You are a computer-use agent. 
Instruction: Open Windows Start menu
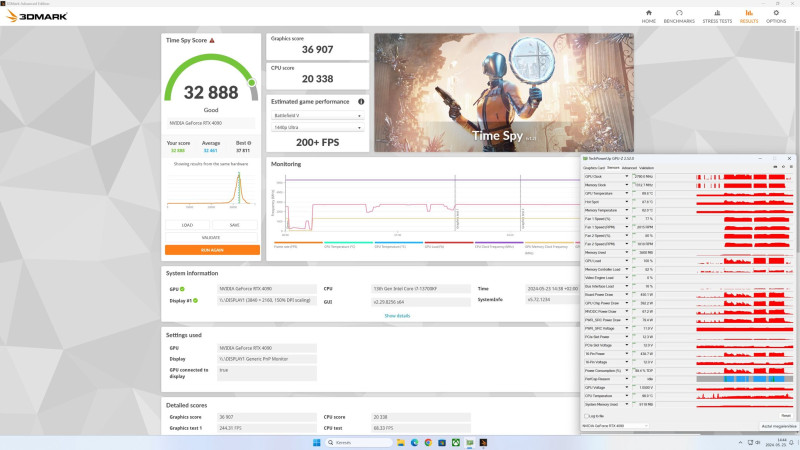(x=316, y=442)
